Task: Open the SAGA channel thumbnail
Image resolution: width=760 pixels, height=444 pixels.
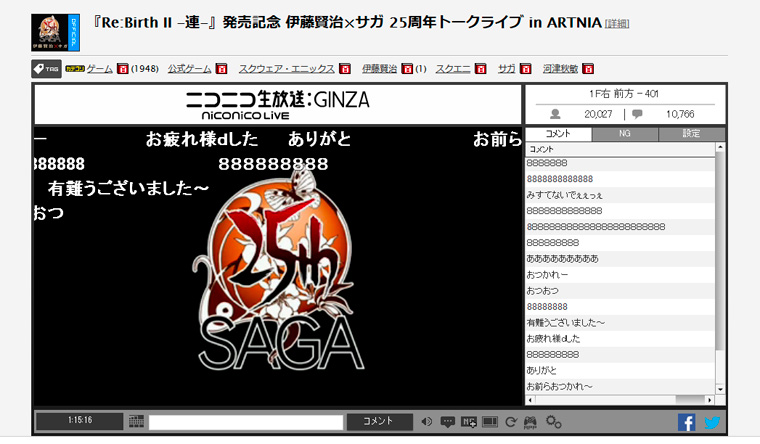Action: click(55, 32)
